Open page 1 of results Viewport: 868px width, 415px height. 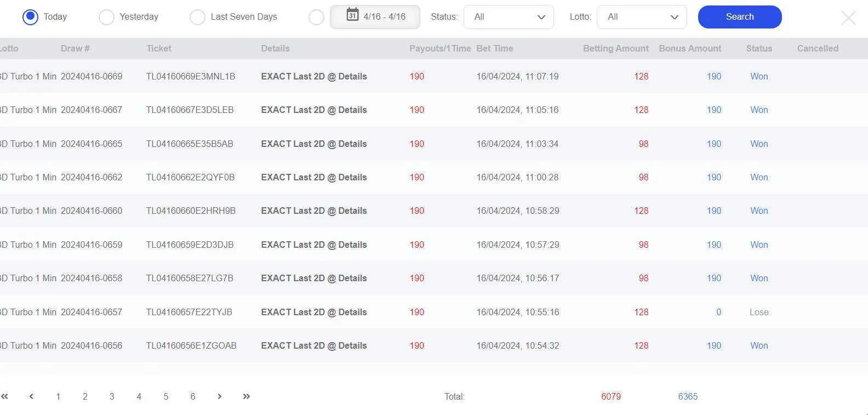(x=58, y=396)
